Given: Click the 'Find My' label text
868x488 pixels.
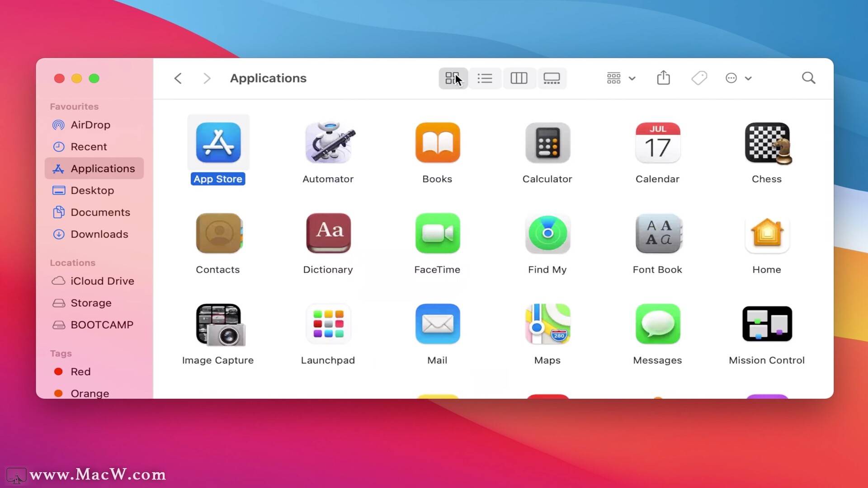Looking at the screenshot, I should point(547,270).
